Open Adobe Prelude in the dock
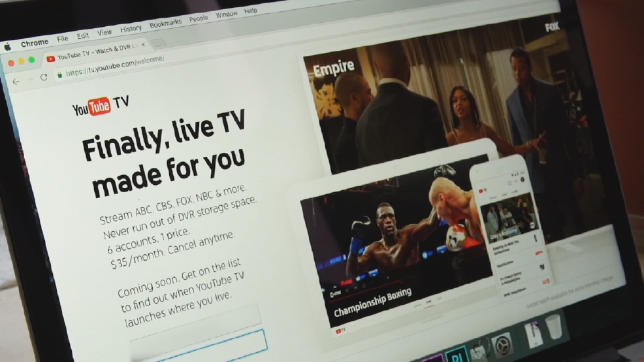Viewport: 644px width, 362px height. [x=457, y=354]
